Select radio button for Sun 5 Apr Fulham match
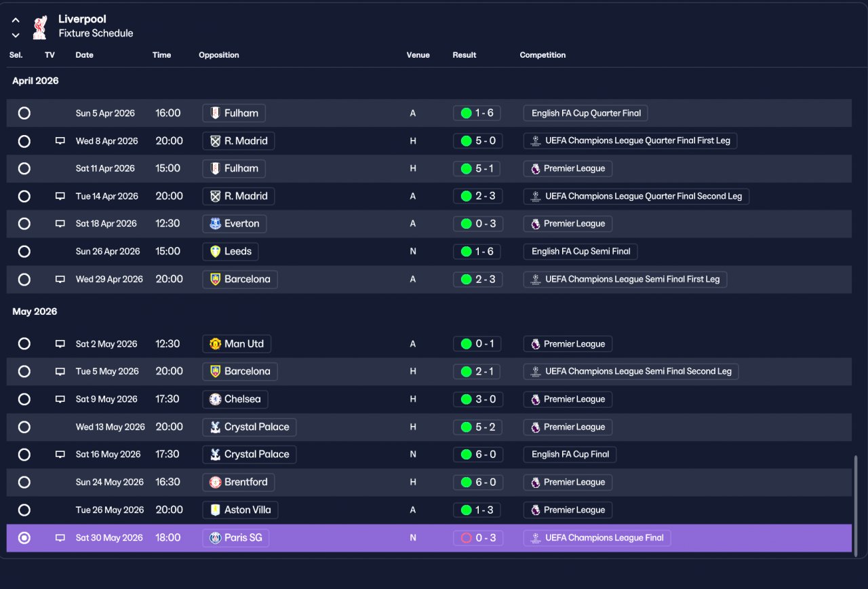Image resolution: width=868 pixels, height=589 pixels. 24,113
